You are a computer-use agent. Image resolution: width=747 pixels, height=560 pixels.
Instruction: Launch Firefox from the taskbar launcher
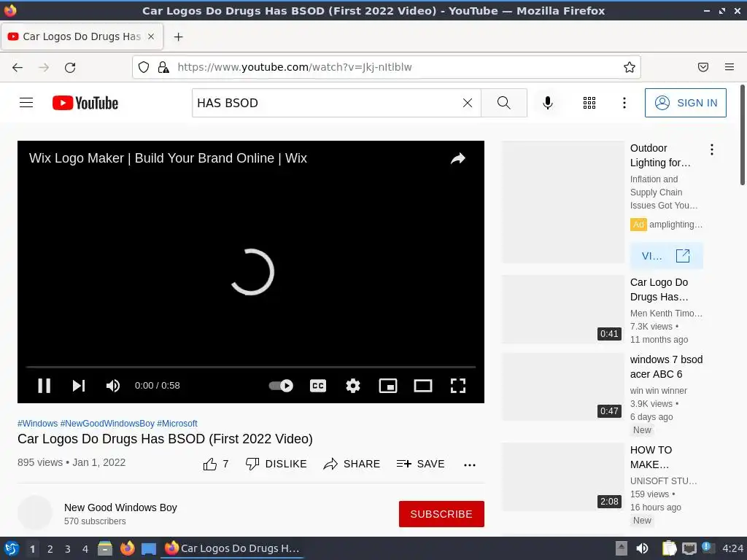click(127, 548)
